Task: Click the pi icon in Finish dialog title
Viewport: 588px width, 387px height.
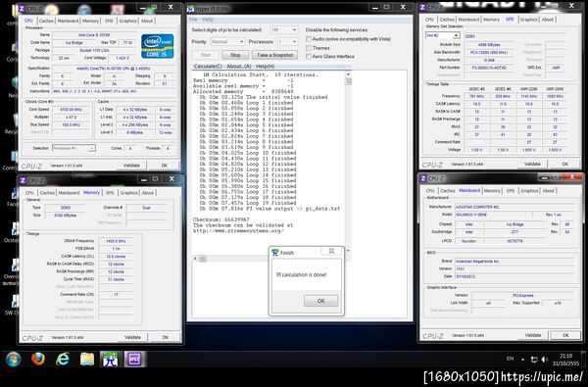Action: (x=274, y=253)
